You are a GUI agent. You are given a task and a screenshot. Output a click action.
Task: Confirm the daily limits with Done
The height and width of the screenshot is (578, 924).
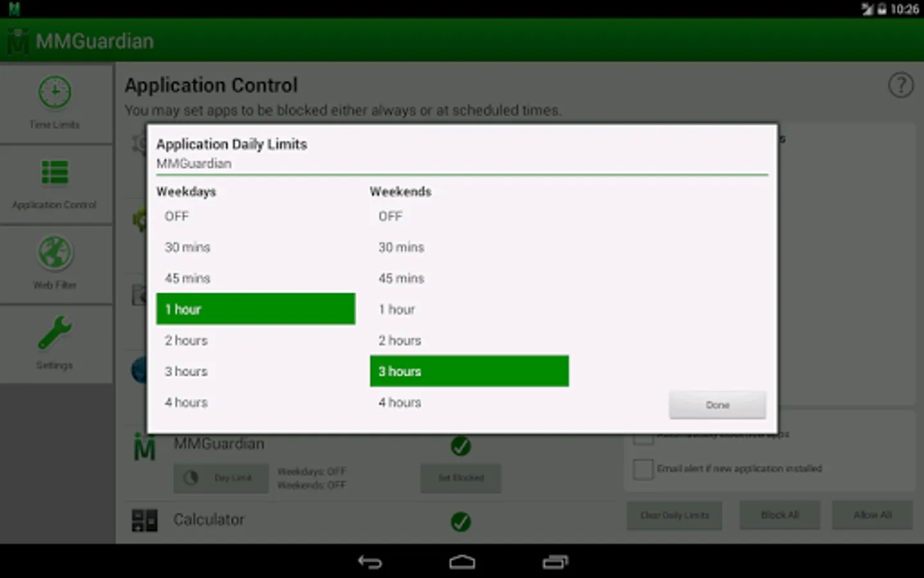717,405
